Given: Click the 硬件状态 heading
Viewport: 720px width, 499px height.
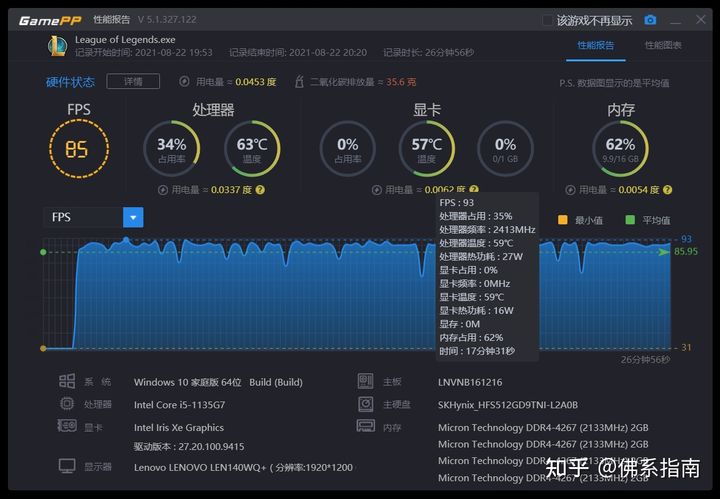Looking at the screenshot, I should (70, 82).
